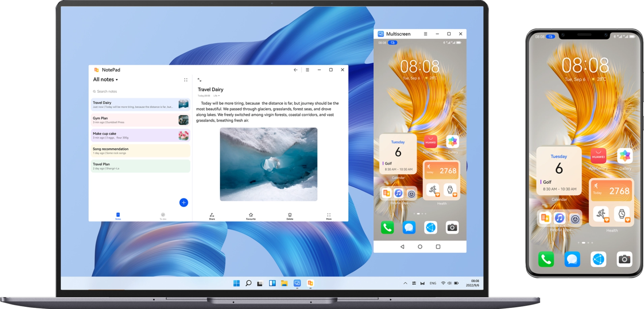644x309 pixels.
Task: Open the Multiscreen window hamburger menu
Action: point(426,34)
